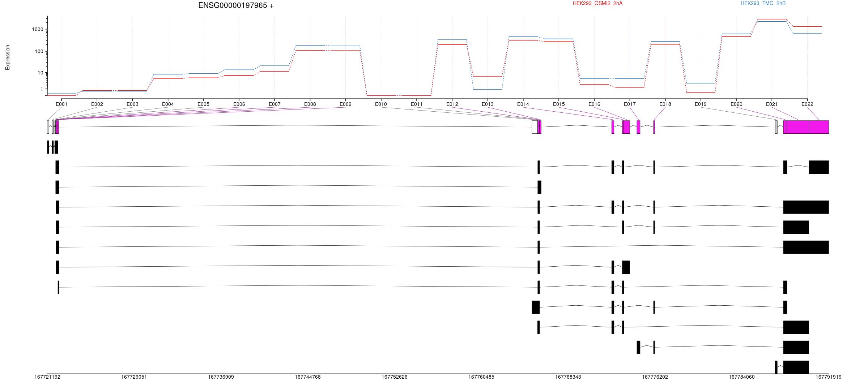Click genomic coordinate 167784060
The height and width of the screenshot is (383, 868).
click(742, 377)
